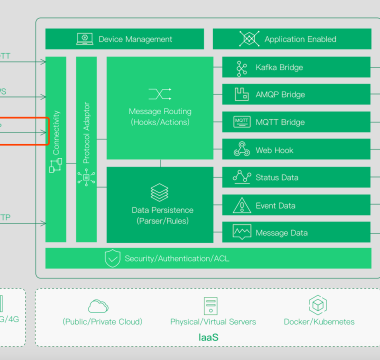The image size is (380, 360).
Task: Click the Message Routing shuffle arrows icon
Action: tap(160, 94)
